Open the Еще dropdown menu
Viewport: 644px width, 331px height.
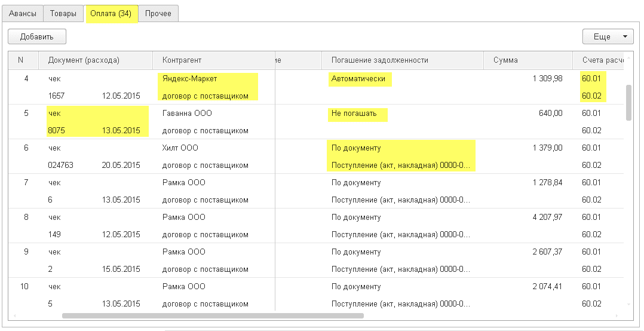(x=608, y=36)
